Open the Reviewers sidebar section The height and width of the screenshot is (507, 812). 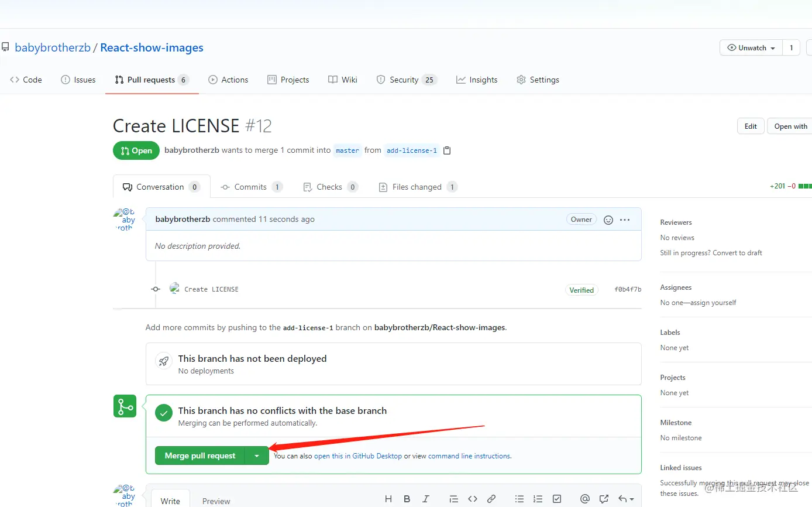coord(676,222)
